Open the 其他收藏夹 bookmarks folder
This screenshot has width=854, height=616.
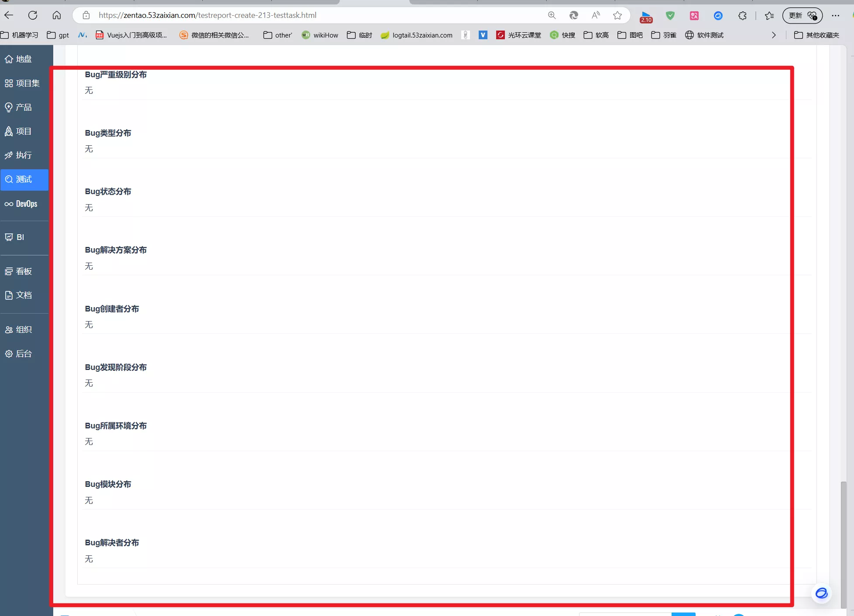click(x=816, y=35)
